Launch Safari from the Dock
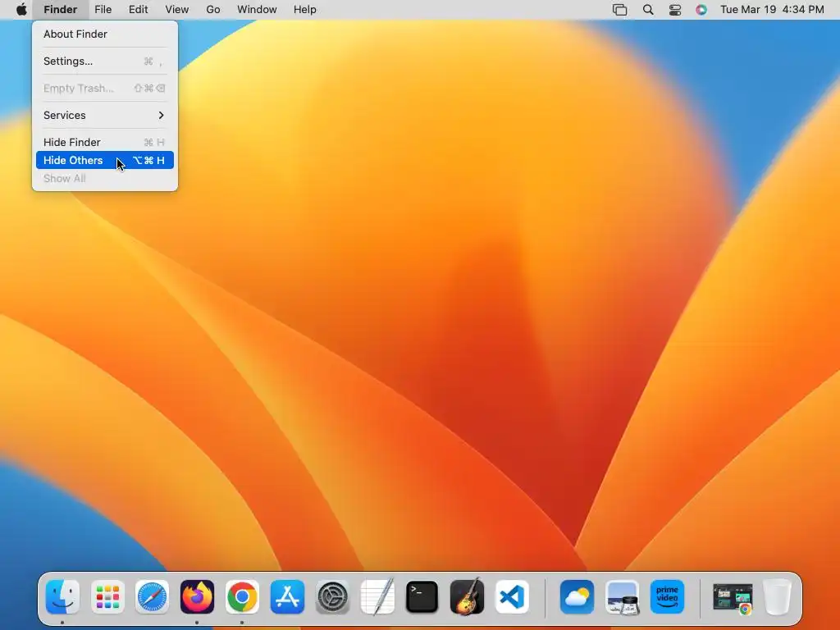The height and width of the screenshot is (630, 840). click(152, 597)
